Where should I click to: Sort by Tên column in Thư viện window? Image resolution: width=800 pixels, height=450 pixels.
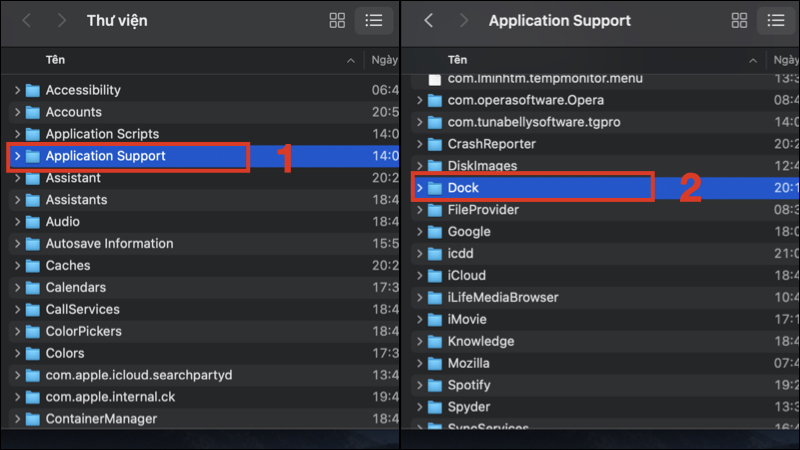pos(56,60)
